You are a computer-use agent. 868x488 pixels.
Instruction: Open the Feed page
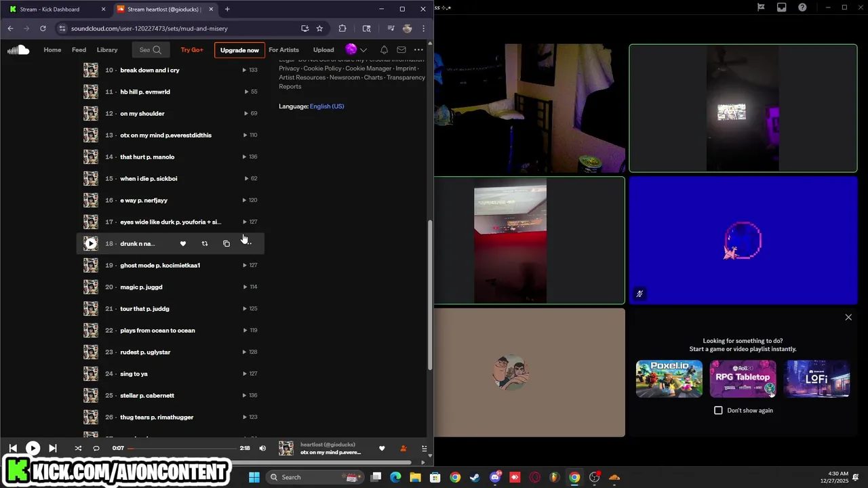79,49
